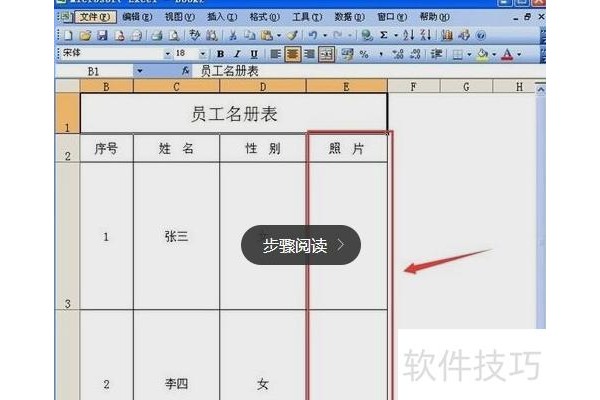Apply fill color with the paint bucket
The width and height of the screenshot is (600, 400).
(x=483, y=55)
